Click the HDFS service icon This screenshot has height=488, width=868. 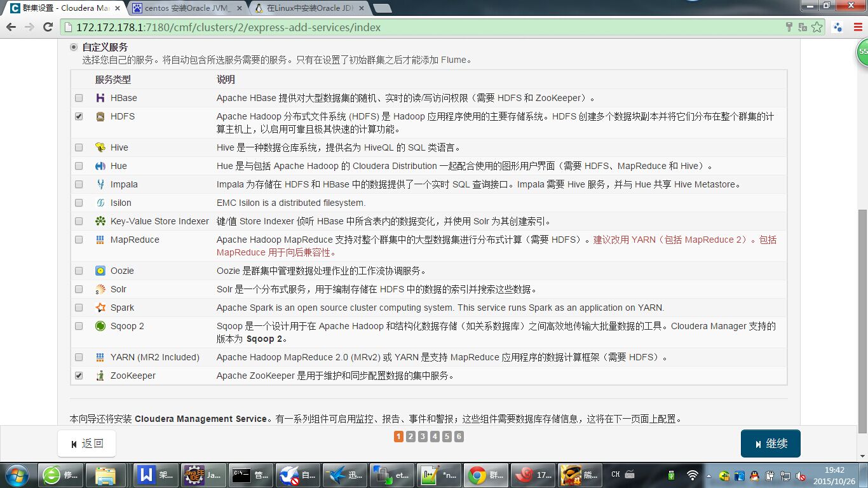(100, 116)
